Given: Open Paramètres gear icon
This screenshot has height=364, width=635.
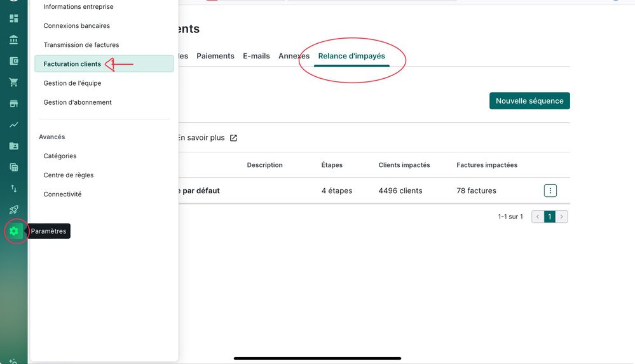Looking at the screenshot, I should tap(13, 231).
